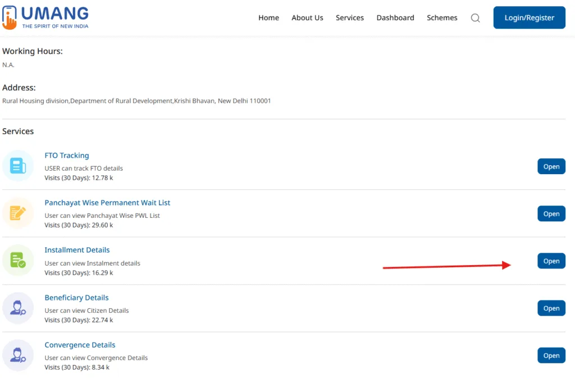Click 'Visits (30 Days): 8.34 k' text
This screenshot has height=392, width=575.
[x=77, y=367]
